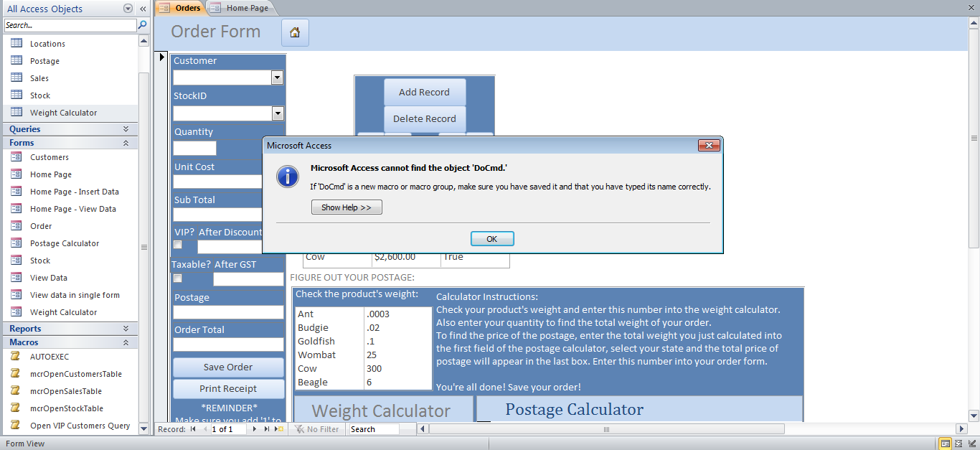Switch to Layout View using the status bar icon
This screenshot has height=450, width=980.
coord(959,444)
